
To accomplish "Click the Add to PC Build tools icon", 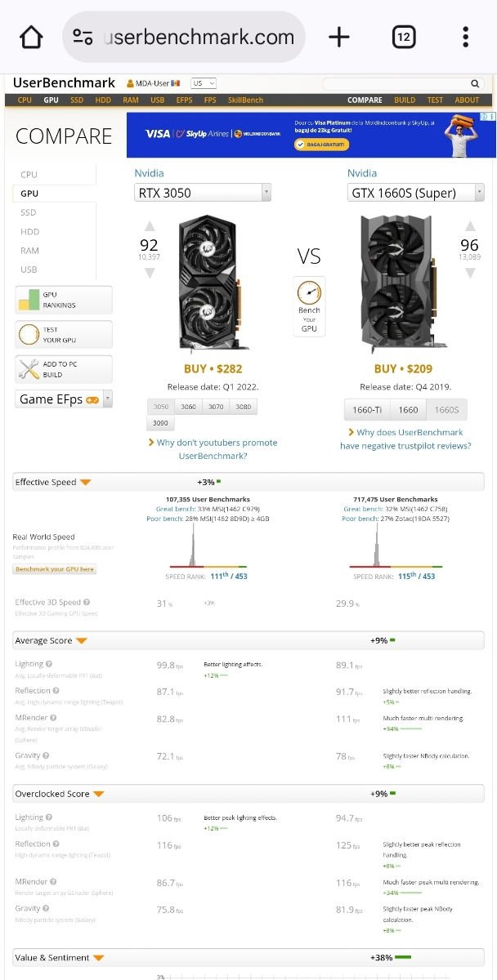I will (x=29, y=369).
